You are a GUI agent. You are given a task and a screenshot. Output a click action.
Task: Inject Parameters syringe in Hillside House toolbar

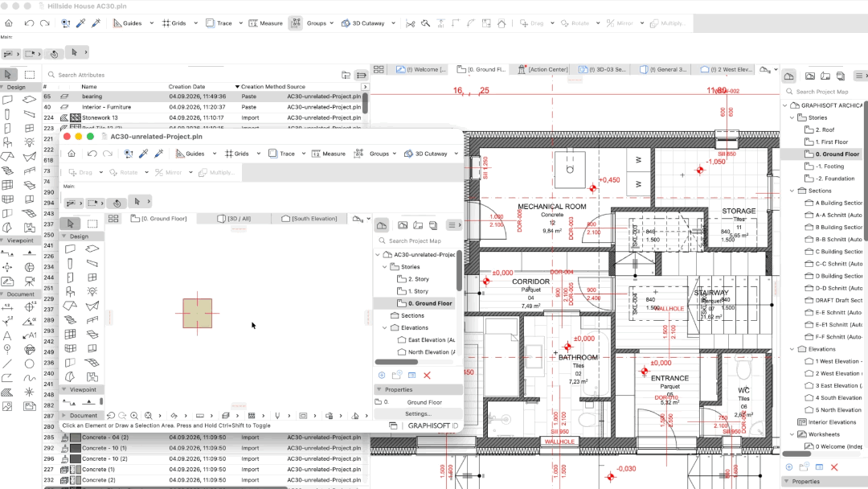(x=96, y=23)
